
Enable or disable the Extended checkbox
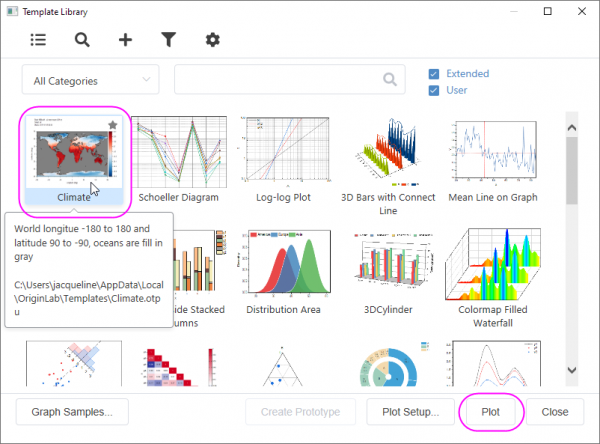tap(434, 73)
